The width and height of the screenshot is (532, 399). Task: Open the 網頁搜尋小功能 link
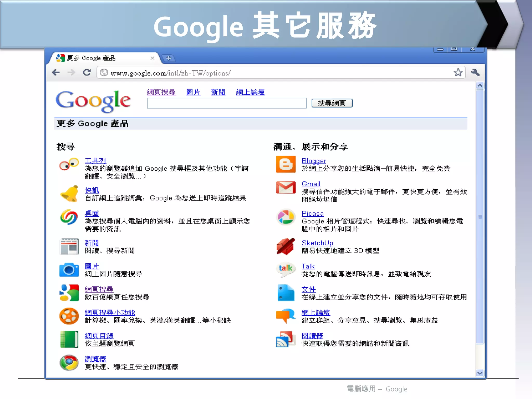point(110,312)
